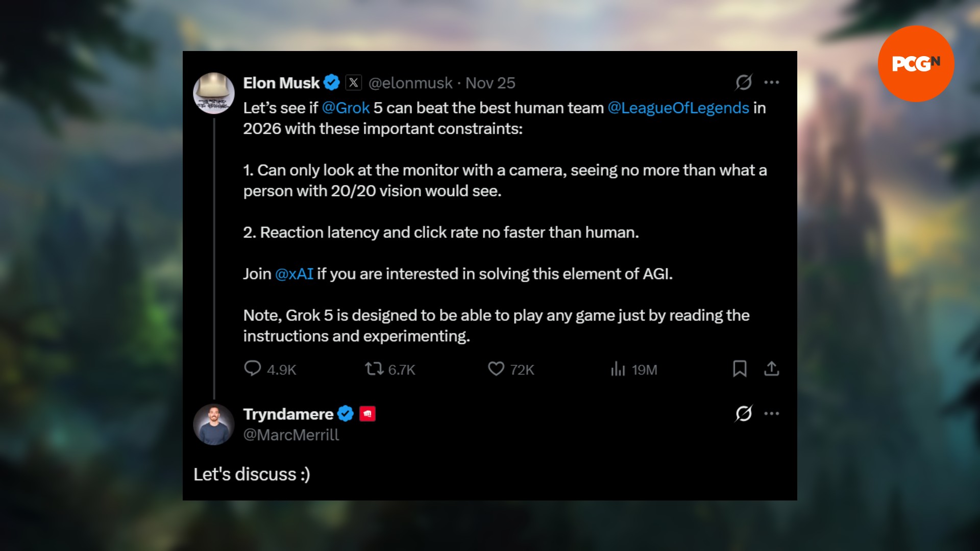View tweet analytics showing 19M
This screenshot has width=980, height=551.
618,369
